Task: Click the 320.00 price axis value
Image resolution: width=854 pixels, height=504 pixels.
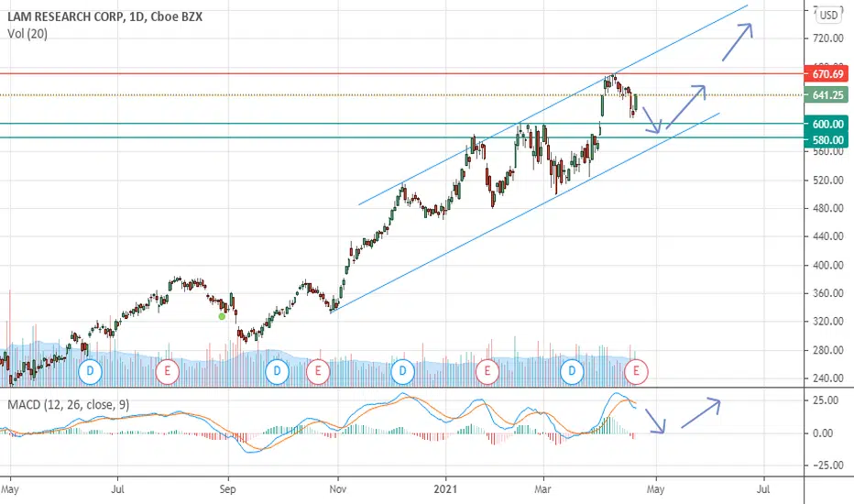Action: click(828, 322)
